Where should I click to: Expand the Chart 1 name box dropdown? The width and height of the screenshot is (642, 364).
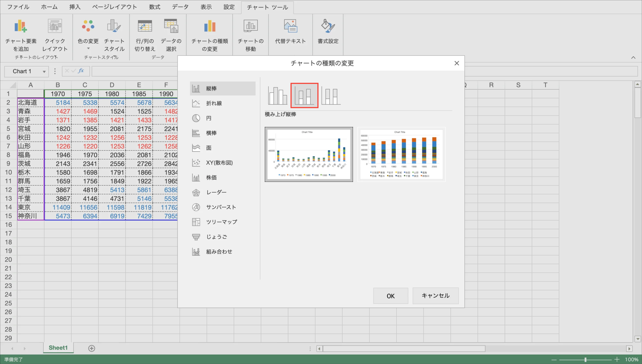click(44, 72)
